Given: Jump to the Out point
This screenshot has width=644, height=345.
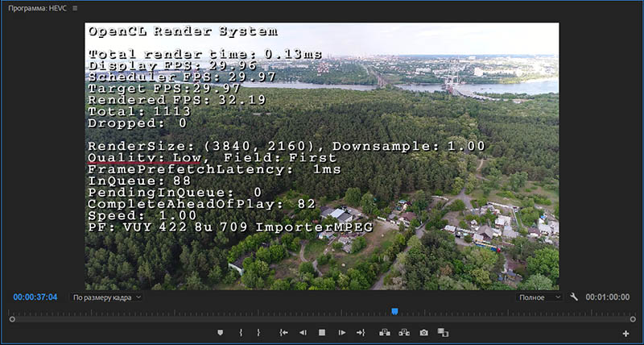Looking at the screenshot, I should click(361, 333).
